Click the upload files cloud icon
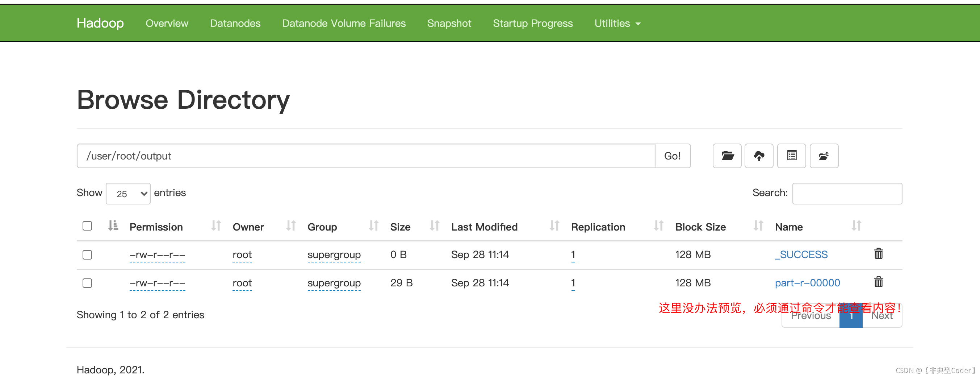Image resolution: width=980 pixels, height=377 pixels. 759,156
